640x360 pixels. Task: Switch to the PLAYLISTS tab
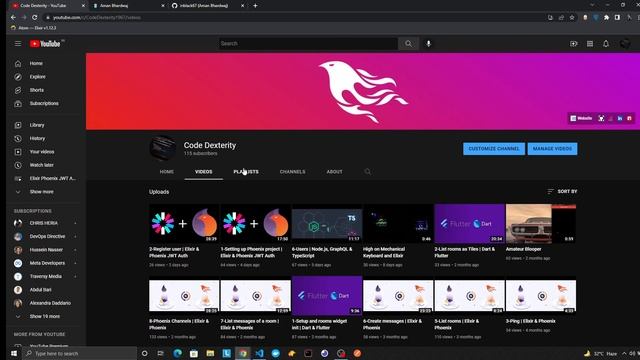tap(246, 172)
